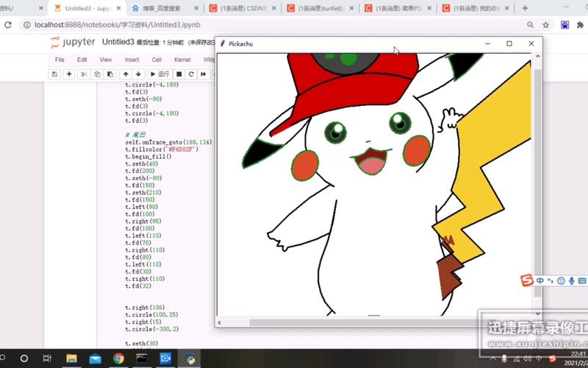This screenshot has width=588, height=368.
Task: Open Cortana circle on taskbar
Action: [24, 358]
